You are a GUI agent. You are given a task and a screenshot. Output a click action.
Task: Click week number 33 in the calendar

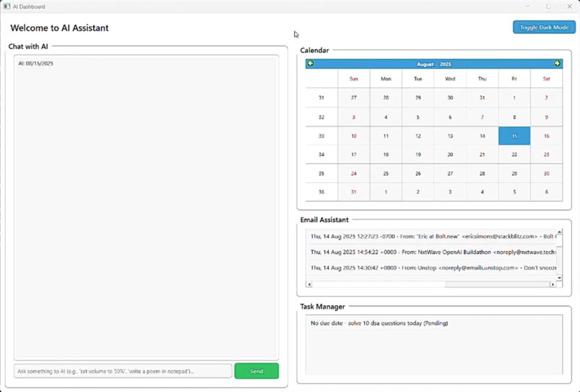[321, 136]
